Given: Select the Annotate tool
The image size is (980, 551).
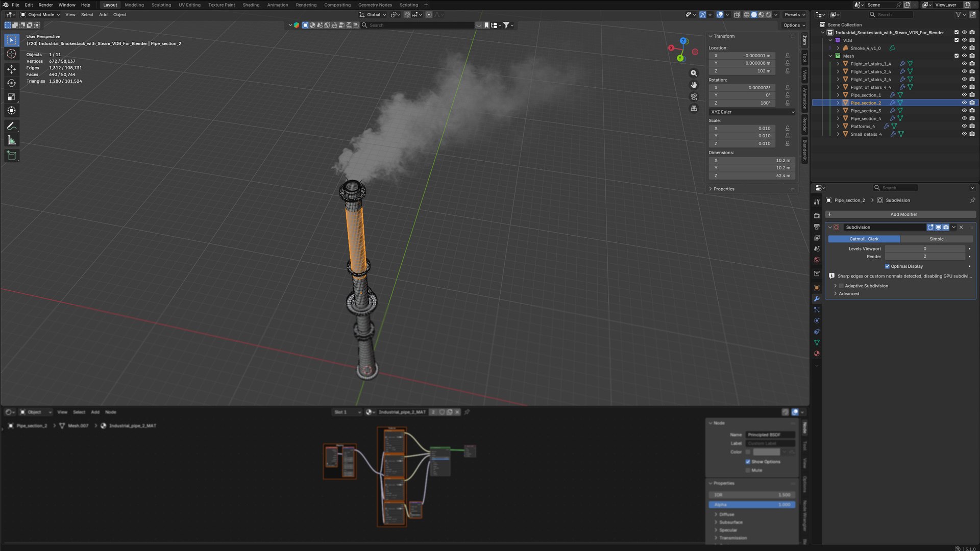Looking at the screenshot, I should pyautogui.click(x=12, y=126).
